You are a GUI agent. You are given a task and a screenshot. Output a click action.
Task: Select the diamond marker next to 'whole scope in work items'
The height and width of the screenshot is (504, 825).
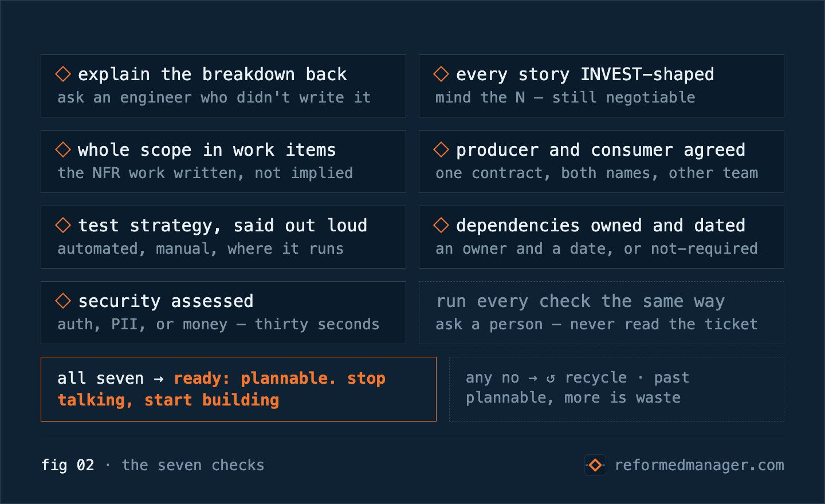(63, 149)
